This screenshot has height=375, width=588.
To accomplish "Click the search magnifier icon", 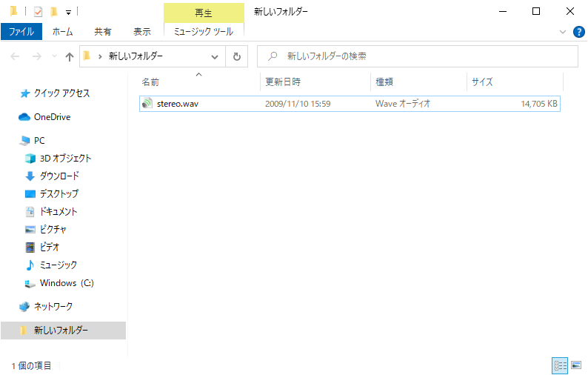I will pyautogui.click(x=273, y=56).
